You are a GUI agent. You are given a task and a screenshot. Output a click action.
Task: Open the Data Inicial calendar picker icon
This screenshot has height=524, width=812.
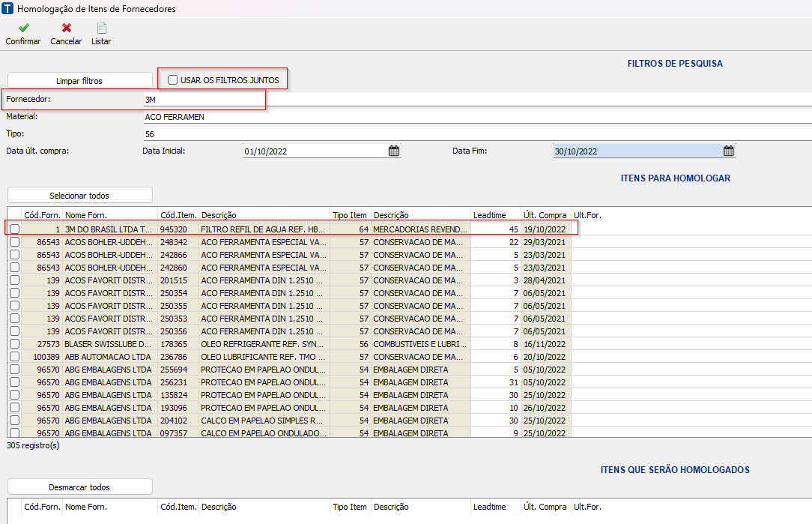(x=393, y=151)
